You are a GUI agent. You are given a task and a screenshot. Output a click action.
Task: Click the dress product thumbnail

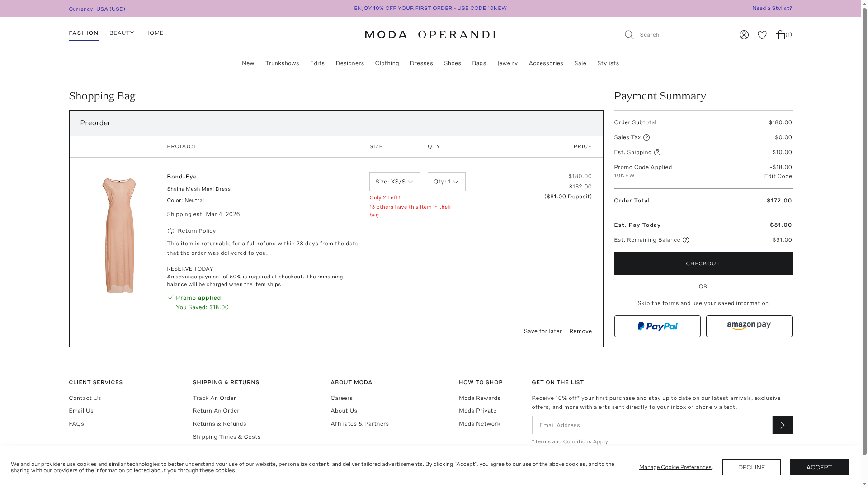point(119,235)
